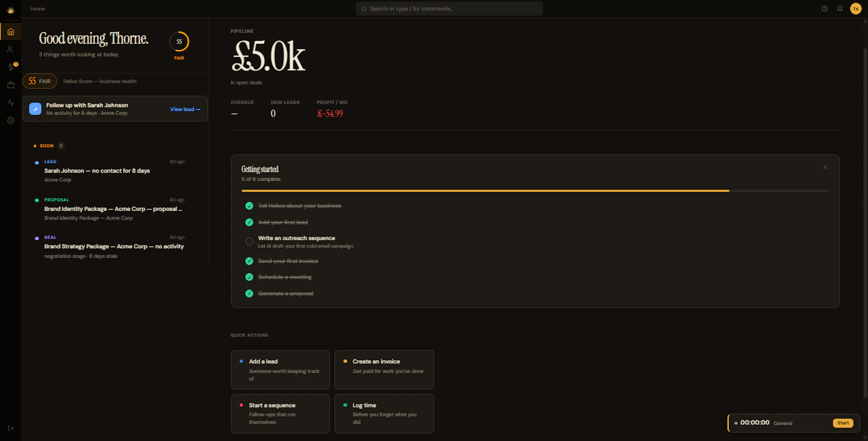Click the struck-through 'Generate a proposal' text
This screenshot has width=868, height=441.
pos(286,293)
